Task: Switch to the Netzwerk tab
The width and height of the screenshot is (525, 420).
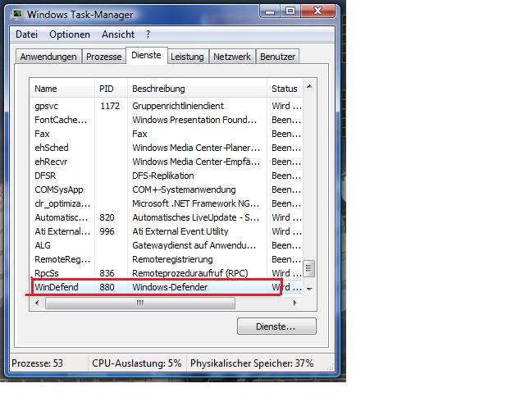Action: point(232,57)
